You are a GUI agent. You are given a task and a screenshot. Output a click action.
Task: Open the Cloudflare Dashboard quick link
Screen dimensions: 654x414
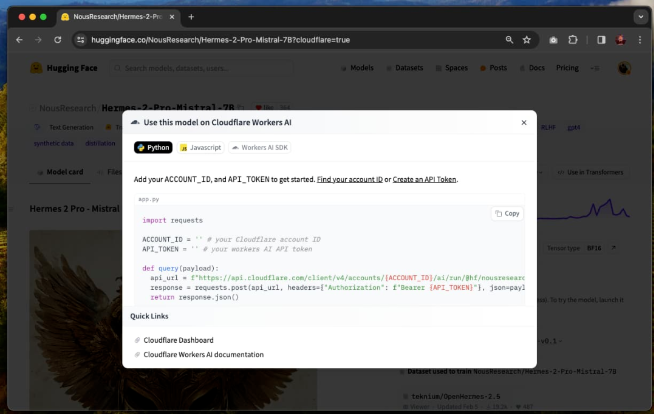click(178, 340)
